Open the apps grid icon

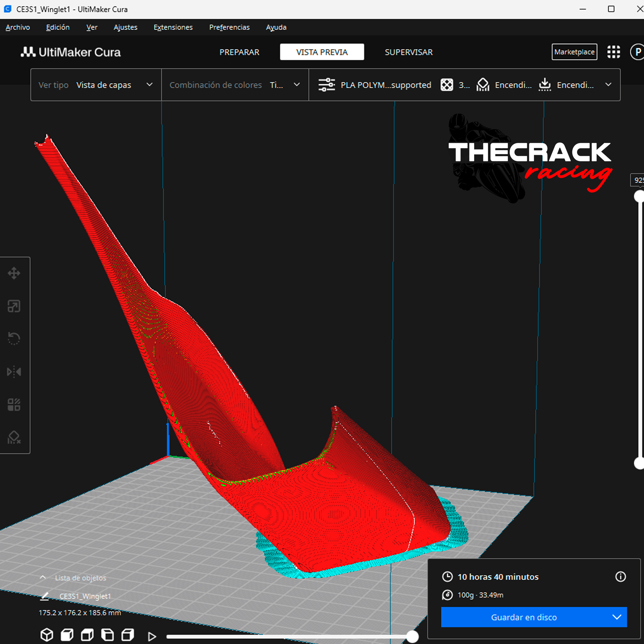(x=613, y=52)
